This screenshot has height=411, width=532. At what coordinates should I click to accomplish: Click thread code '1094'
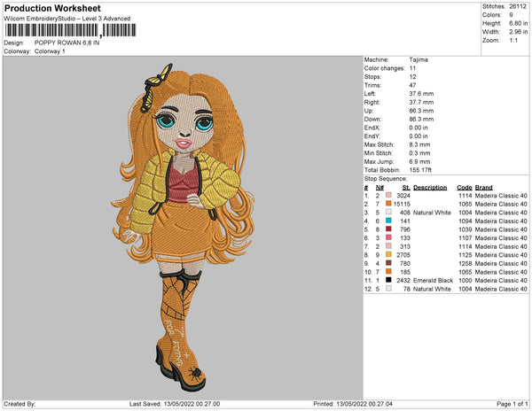pos(465,221)
